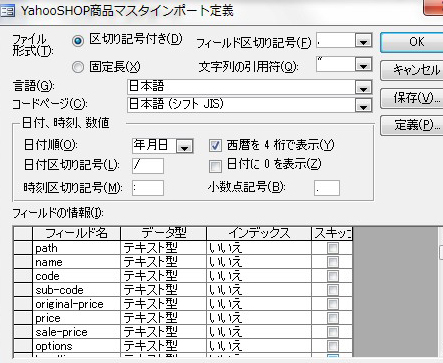The image size is (443, 363).
Task: Click the 日付区切り記号 input field
Action: [x=148, y=166]
